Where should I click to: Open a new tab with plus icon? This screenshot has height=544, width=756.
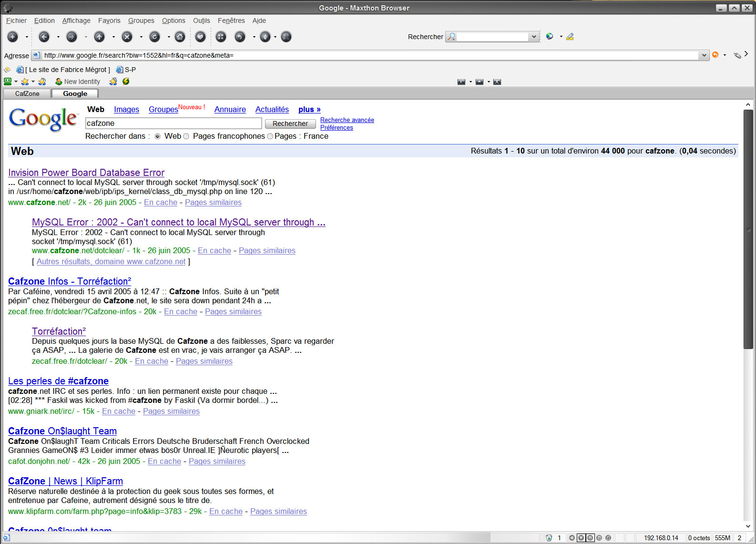pos(13,37)
